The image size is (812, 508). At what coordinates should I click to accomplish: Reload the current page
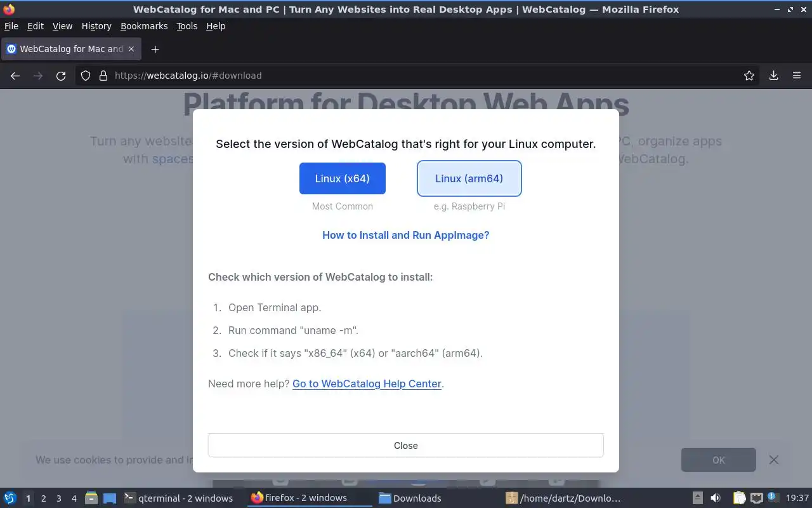[61, 76]
